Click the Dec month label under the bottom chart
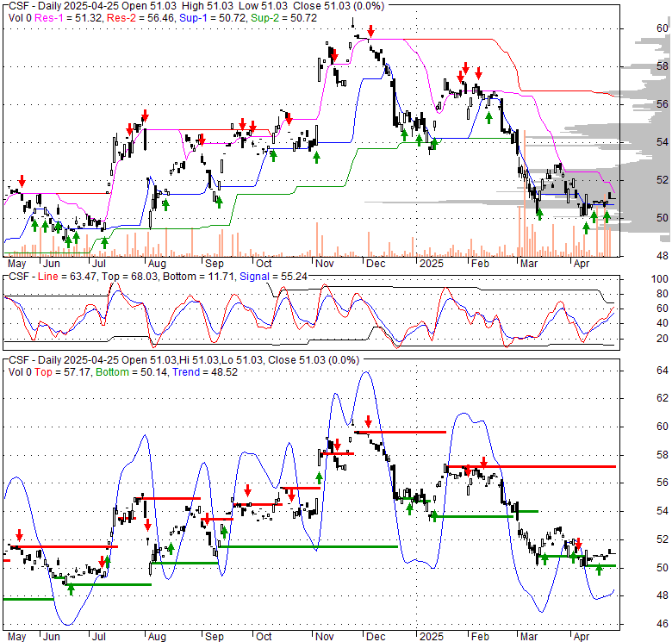The height and width of the screenshot is (642, 672). pos(376,637)
